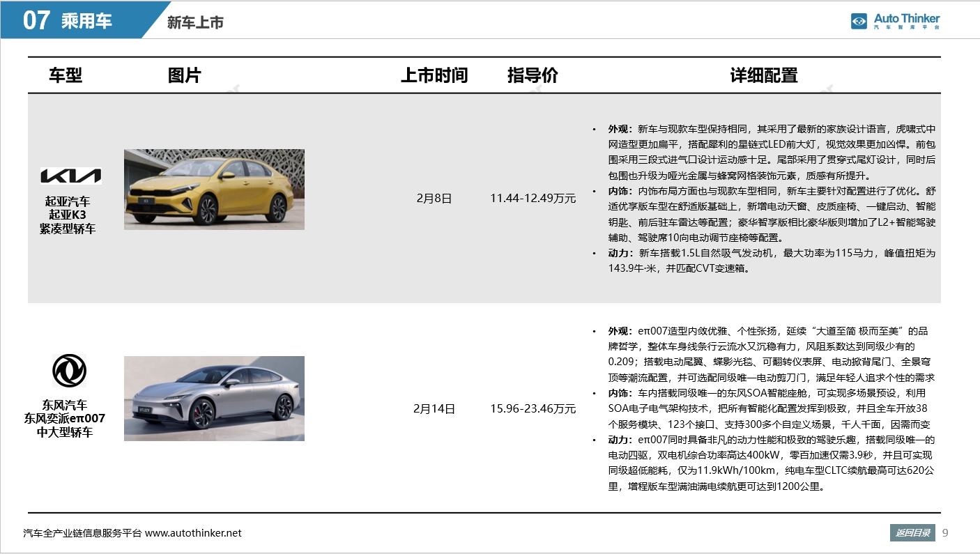Click the 东风奕派eπ007 model name text
Viewport: 980px width, 554px height.
65,419
